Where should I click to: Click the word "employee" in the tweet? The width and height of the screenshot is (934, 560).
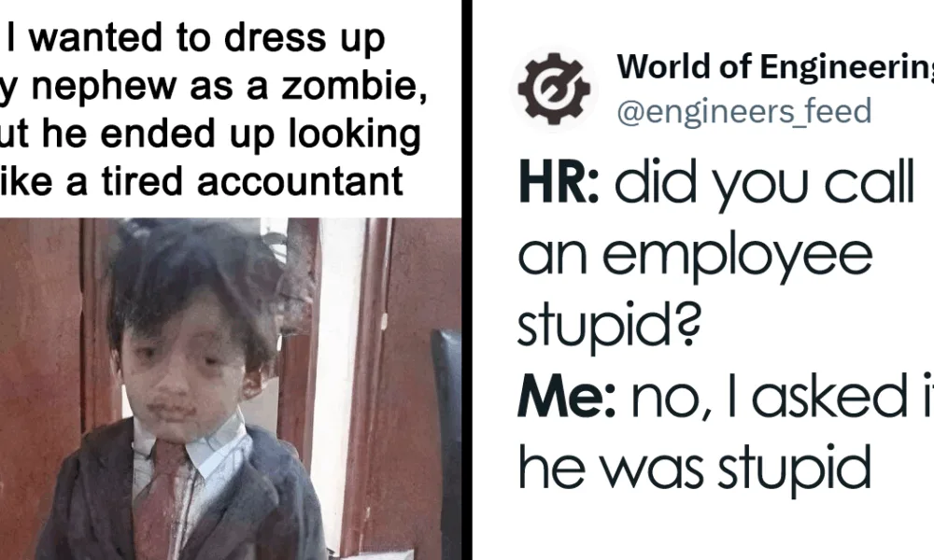[x=738, y=257]
